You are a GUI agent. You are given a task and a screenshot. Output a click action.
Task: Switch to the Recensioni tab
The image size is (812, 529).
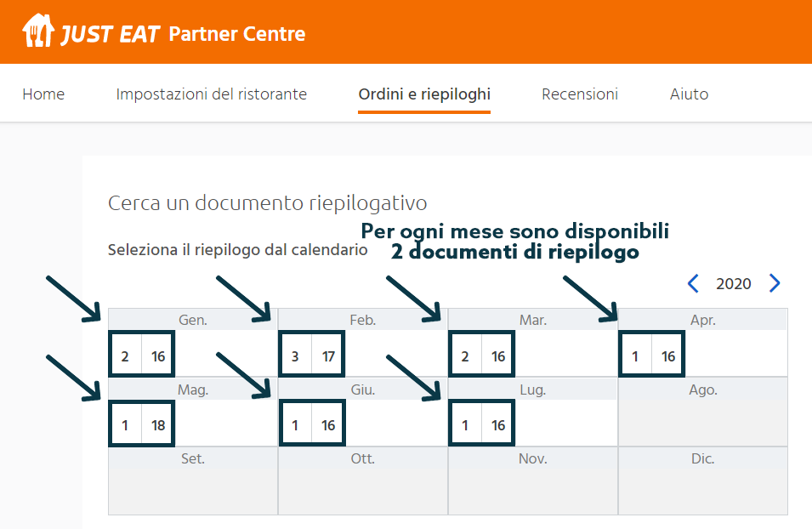click(580, 94)
